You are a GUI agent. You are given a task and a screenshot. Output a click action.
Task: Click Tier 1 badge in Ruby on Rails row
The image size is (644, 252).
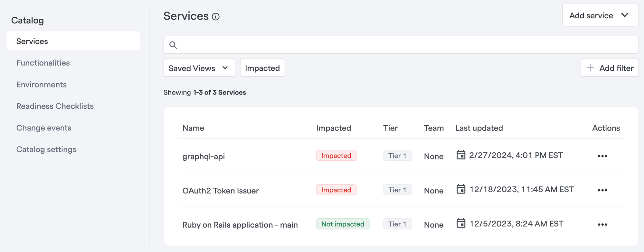click(x=397, y=224)
